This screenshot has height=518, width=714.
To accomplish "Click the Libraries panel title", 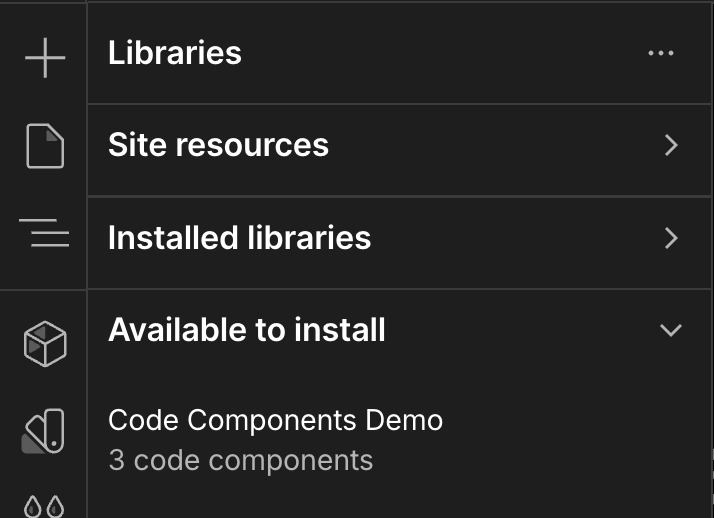I will tap(175, 53).
